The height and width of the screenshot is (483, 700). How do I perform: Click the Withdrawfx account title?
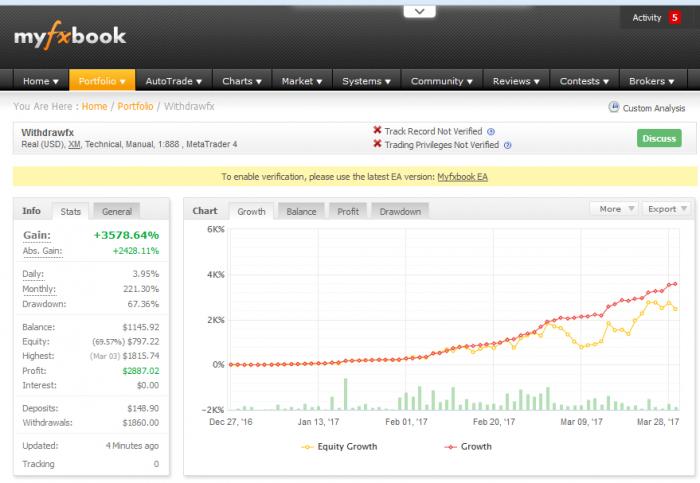pos(47,133)
